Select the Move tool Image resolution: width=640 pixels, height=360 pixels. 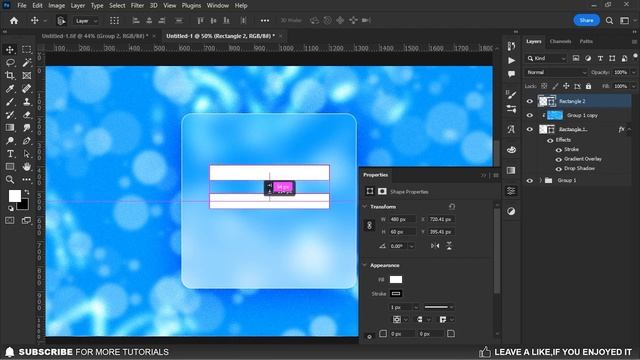[x=10, y=50]
